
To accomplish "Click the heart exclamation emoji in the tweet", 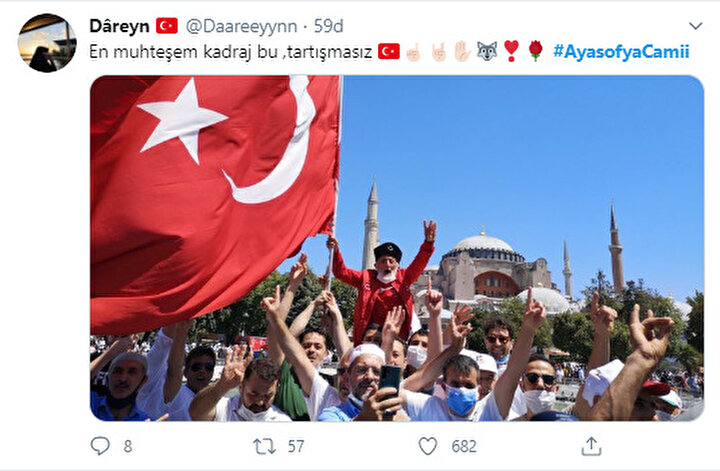I will click(511, 51).
